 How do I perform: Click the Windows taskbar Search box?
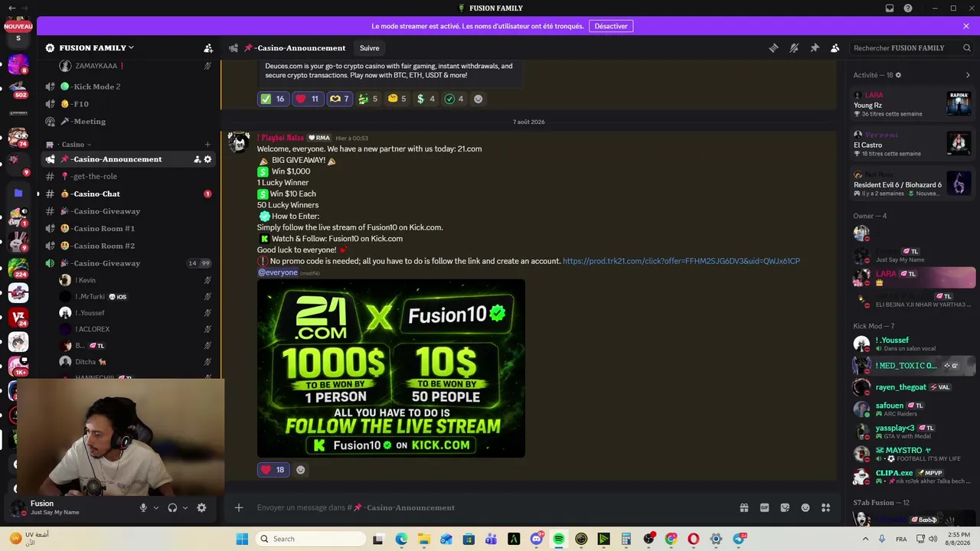[x=309, y=539]
